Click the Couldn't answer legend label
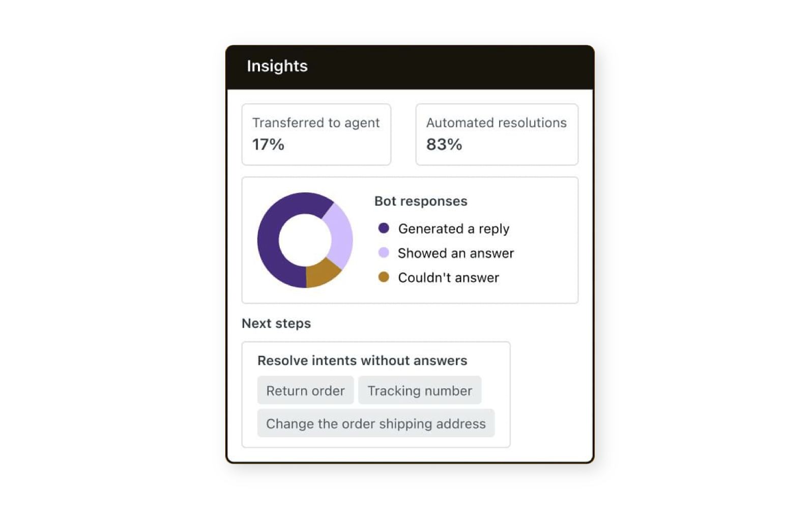 tap(449, 277)
